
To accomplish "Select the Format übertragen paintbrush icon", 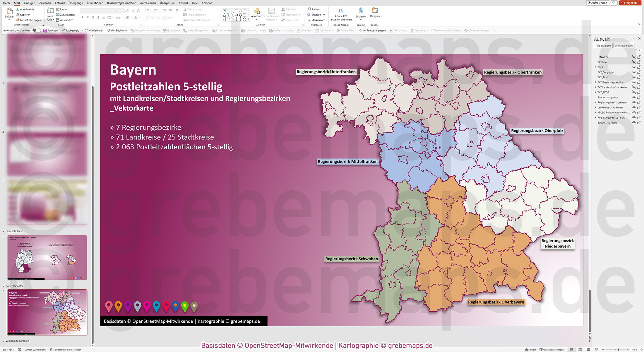I will pyautogui.click(x=18, y=20).
